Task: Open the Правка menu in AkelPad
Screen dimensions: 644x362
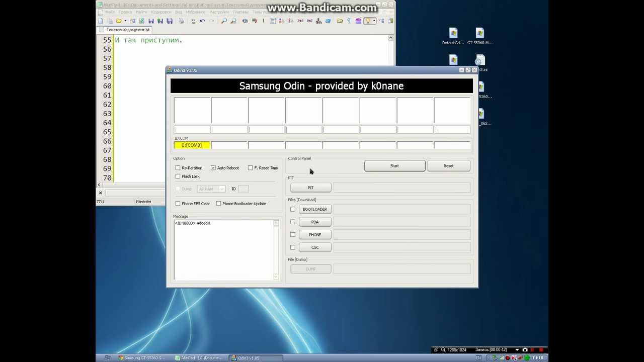Action: (x=126, y=12)
